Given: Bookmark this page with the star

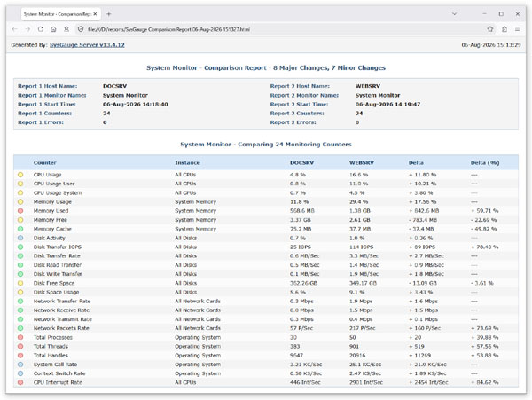Looking at the screenshot, I should tap(490, 29).
